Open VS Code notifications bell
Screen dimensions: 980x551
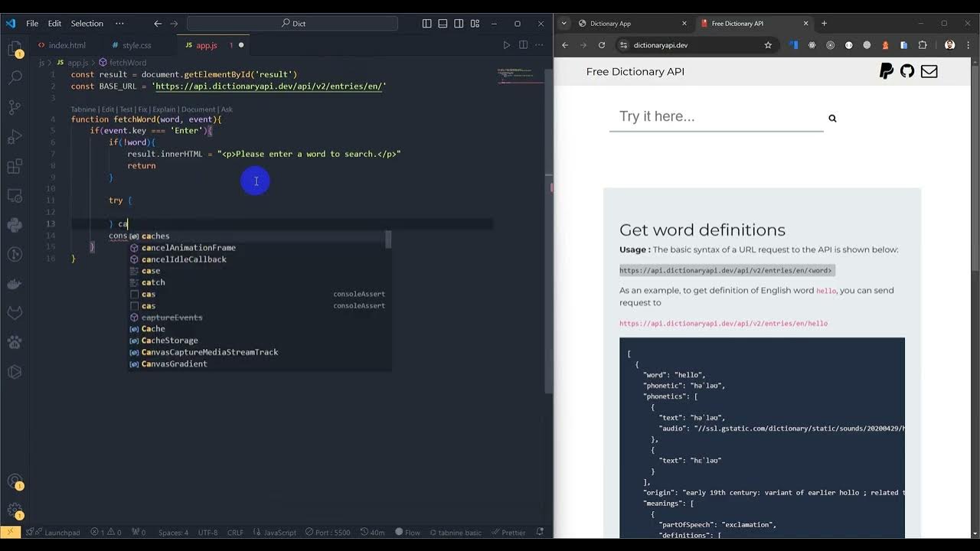click(540, 532)
